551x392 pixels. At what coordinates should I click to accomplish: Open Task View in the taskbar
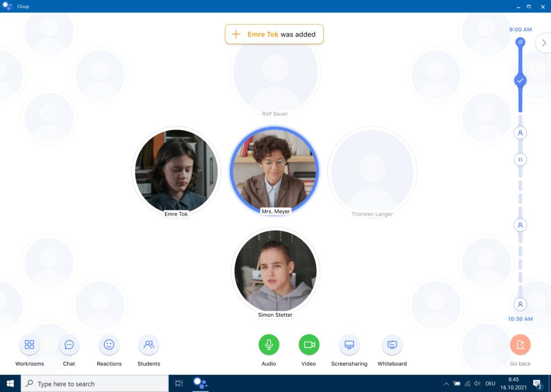[x=179, y=383]
